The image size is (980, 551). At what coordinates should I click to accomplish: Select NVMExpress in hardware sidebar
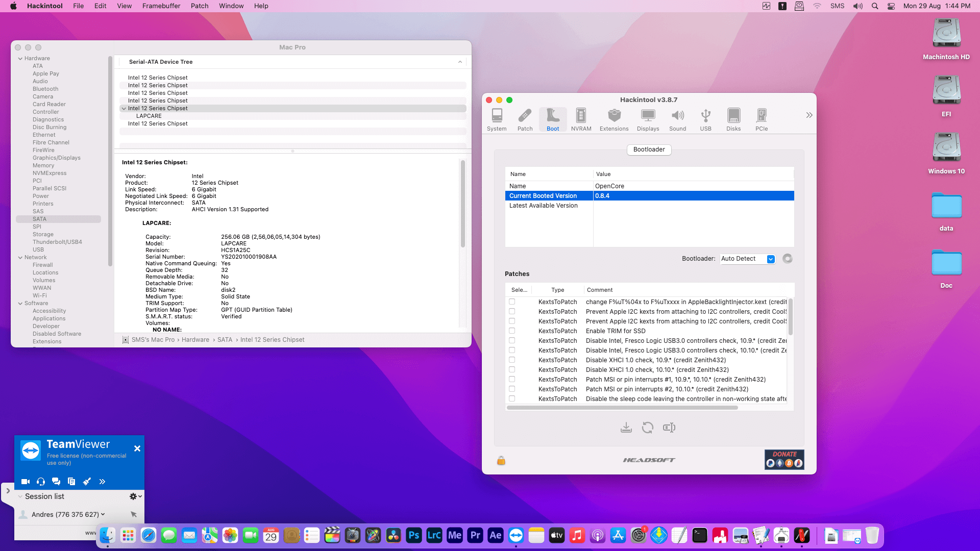50,173
